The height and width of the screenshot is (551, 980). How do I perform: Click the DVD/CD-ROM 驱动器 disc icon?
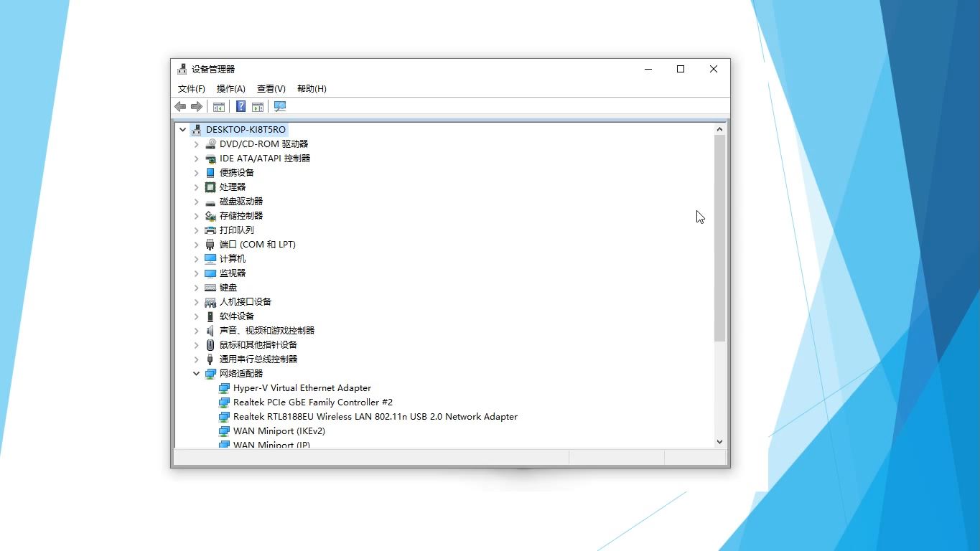(210, 144)
